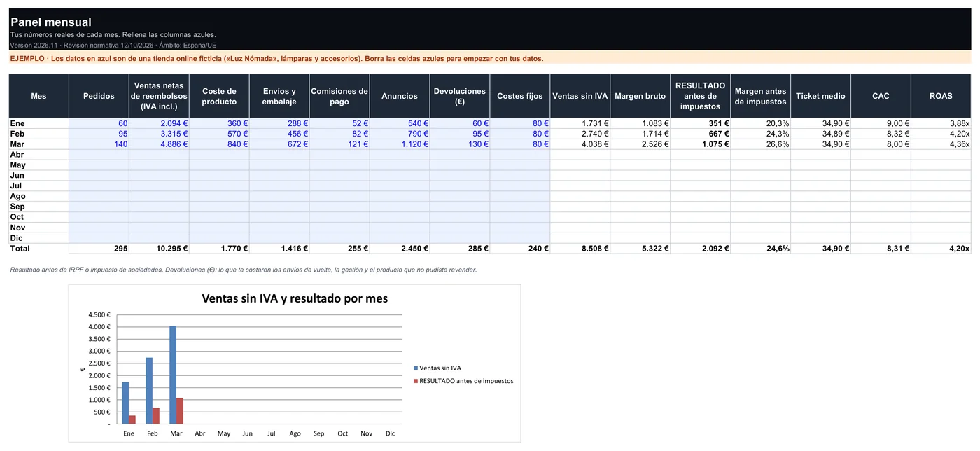Click the red RESULTADO legend swatch
Screen dimensions: 980x451
pos(416,381)
